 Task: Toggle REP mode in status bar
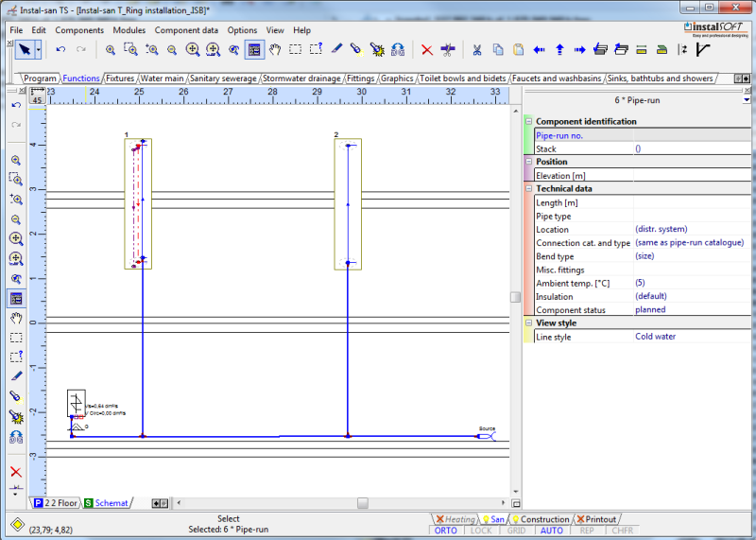coord(587,531)
